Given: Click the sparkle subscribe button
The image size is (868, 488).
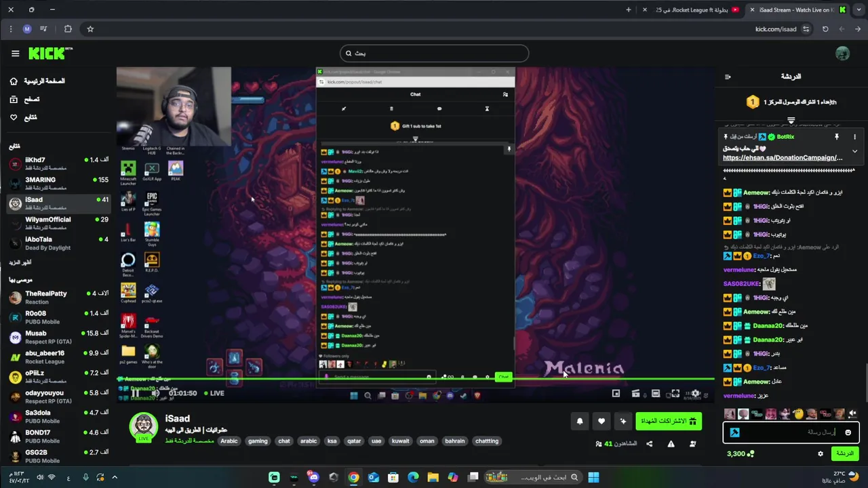Looking at the screenshot, I should coord(623,422).
